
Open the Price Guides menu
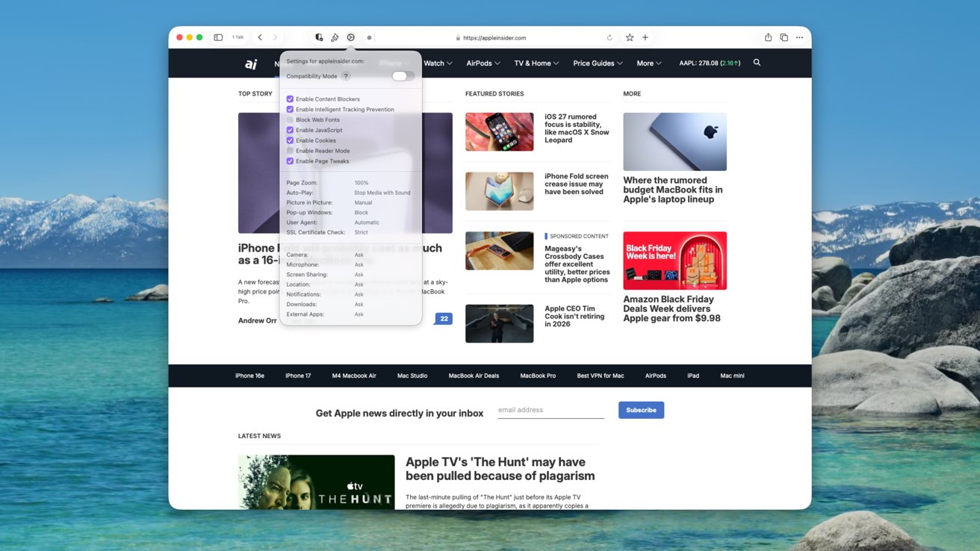coord(598,63)
